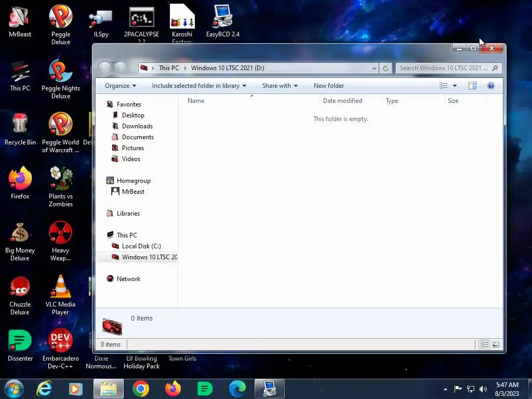This screenshot has height=399, width=532.
Task: Select Peggle World of Warcraft icon
Action: [61, 132]
